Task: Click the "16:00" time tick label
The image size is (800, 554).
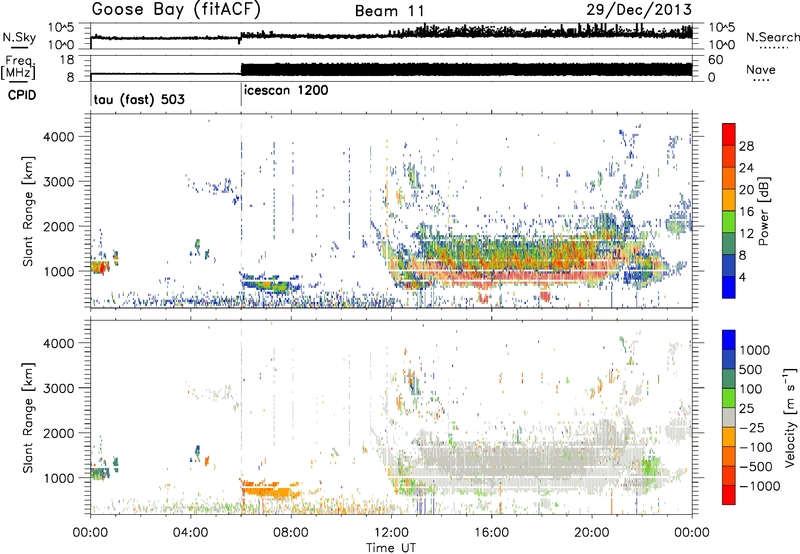Action: tap(491, 533)
